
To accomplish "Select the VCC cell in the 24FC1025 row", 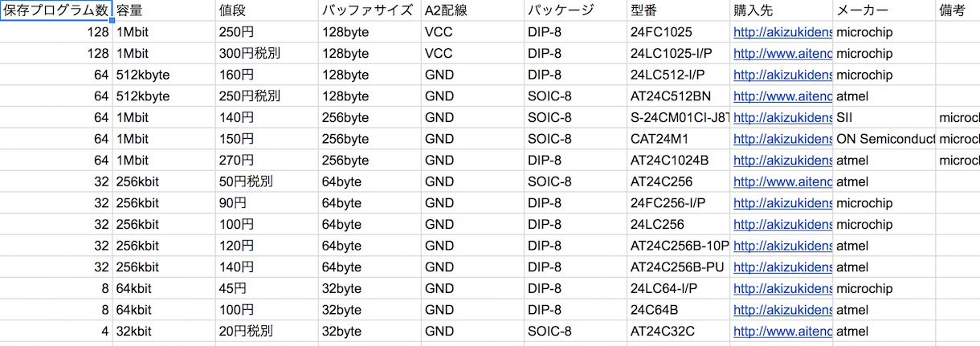I will [x=472, y=33].
